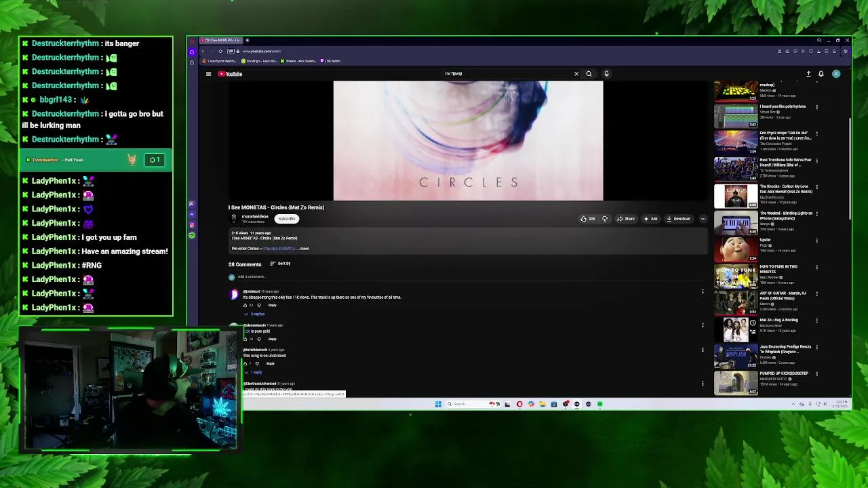Click the browser reload button
Screen dimensions: 868x488
coord(220,51)
